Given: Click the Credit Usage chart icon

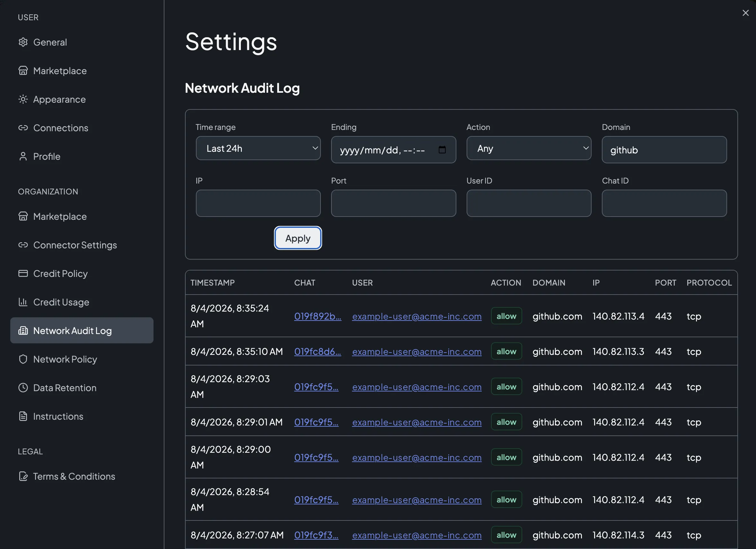Looking at the screenshot, I should pyautogui.click(x=23, y=302).
